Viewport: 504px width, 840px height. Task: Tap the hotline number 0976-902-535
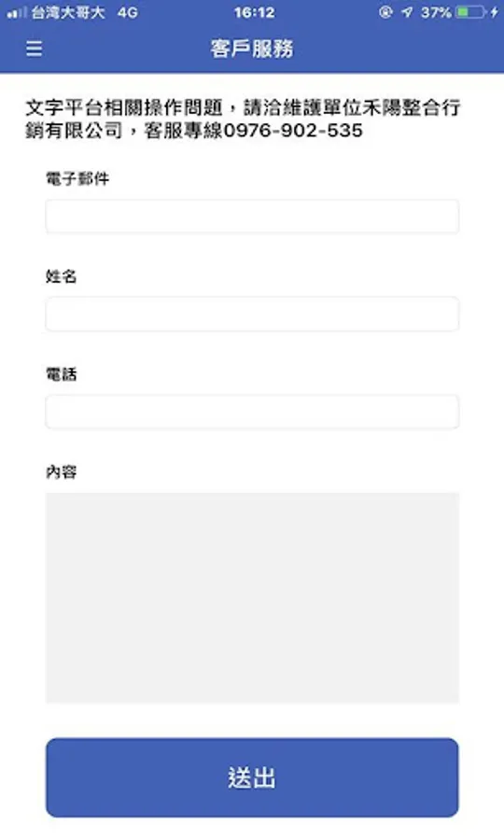(293, 131)
